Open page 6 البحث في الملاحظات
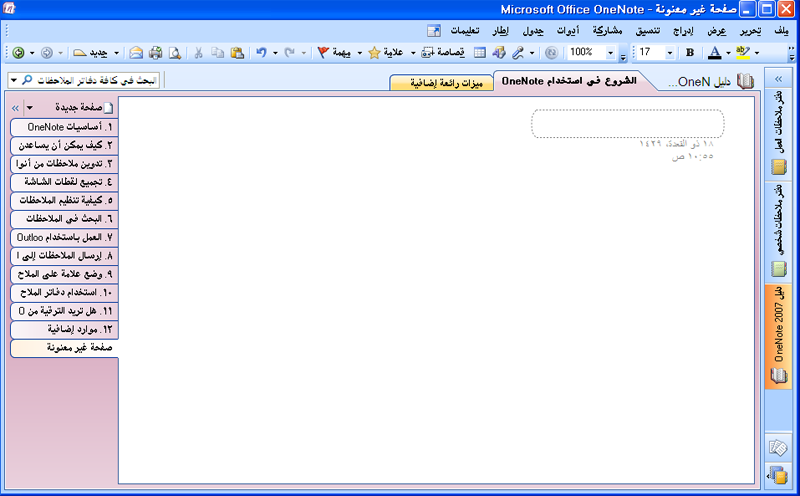 pos(64,219)
